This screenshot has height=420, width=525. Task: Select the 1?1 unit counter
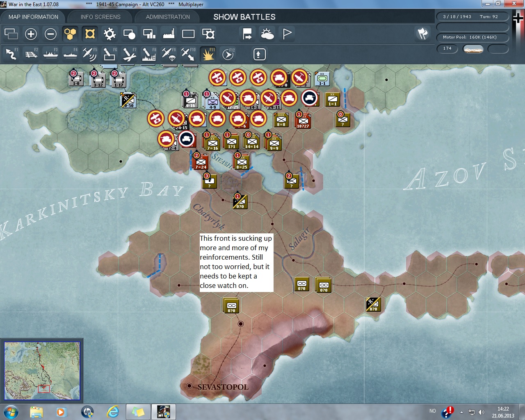pos(231,141)
